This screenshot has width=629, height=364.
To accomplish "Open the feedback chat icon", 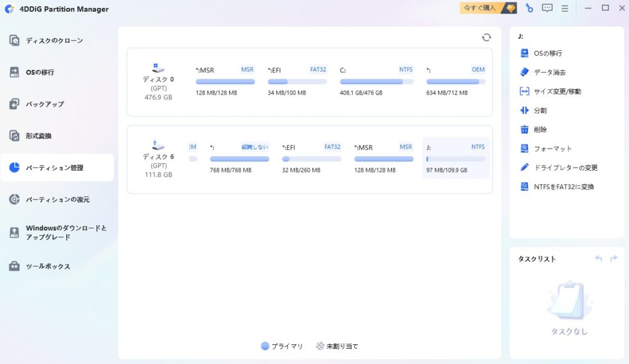I will click(547, 8).
